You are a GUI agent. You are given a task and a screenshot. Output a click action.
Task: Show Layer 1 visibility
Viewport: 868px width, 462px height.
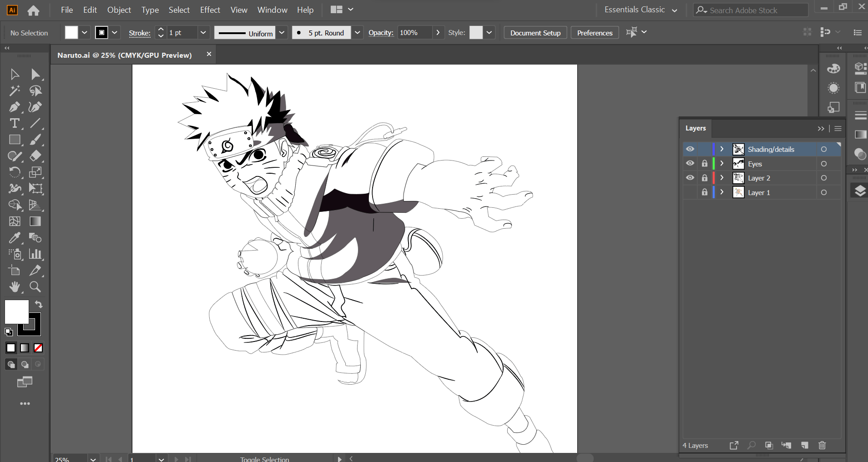pyautogui.click(x=690, y=192)
